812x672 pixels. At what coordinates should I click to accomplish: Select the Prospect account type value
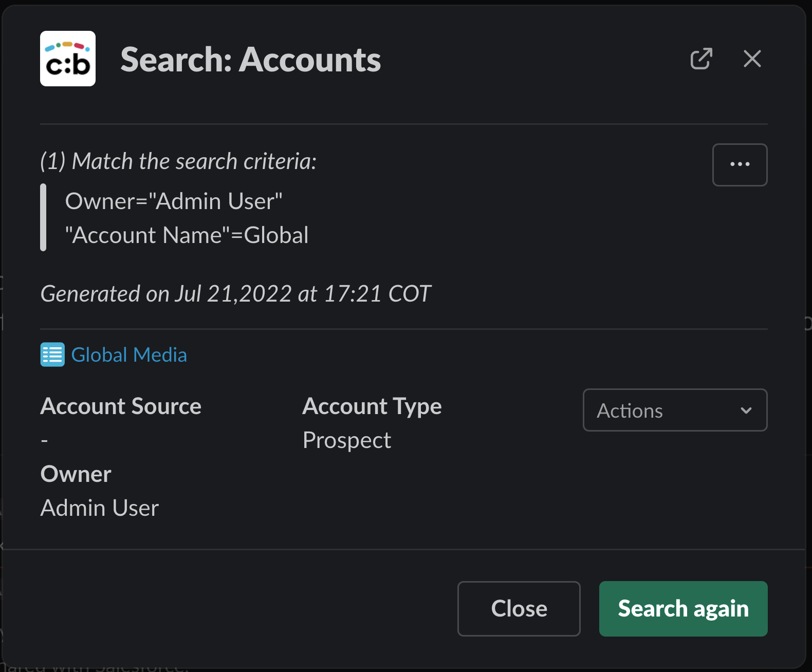pos(347,440)
